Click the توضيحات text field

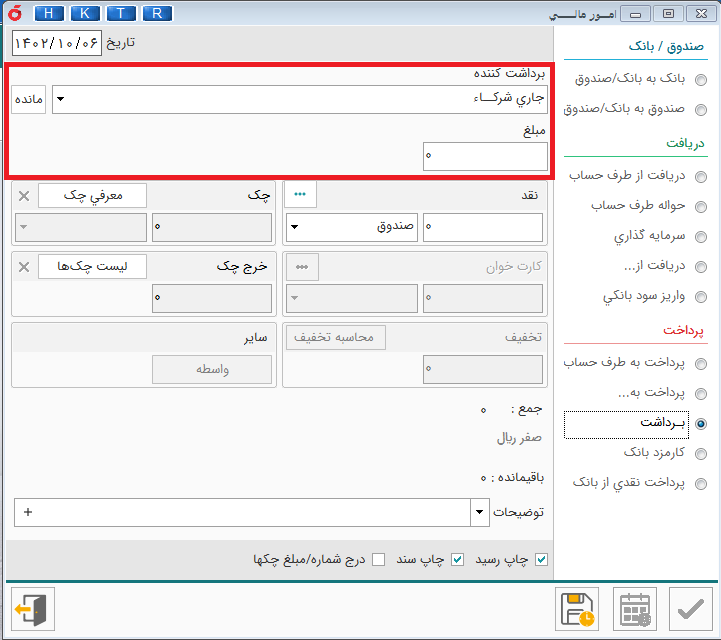click(242, 512)
